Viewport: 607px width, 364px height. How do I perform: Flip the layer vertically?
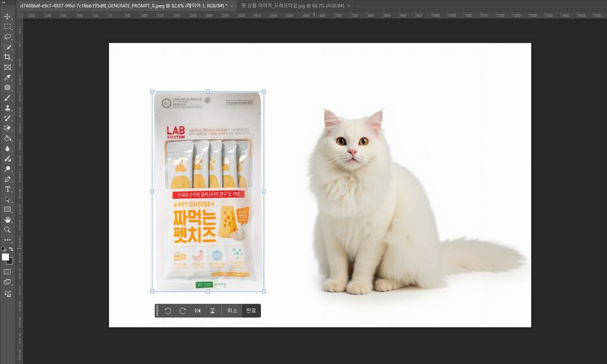212,311
